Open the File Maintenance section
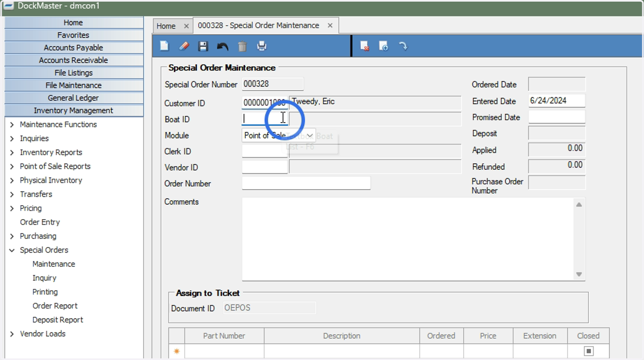The width and height of the screenshot is (644, 360). [74, 85]
